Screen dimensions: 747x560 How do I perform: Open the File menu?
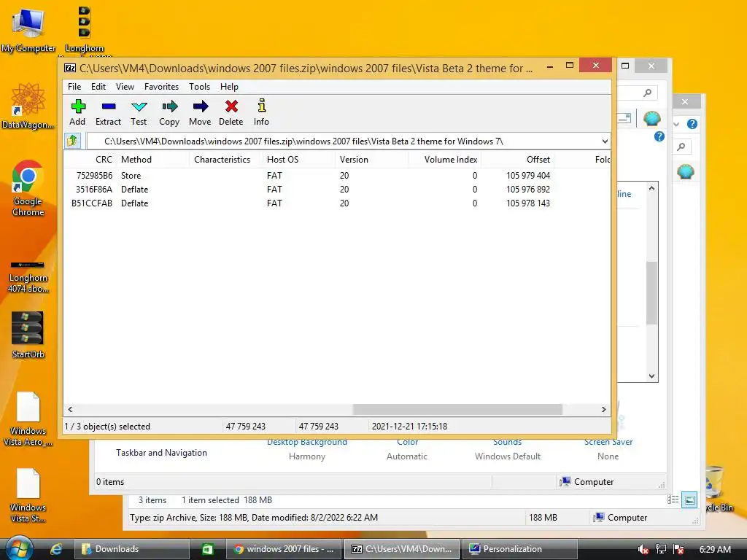coord(74,87)
